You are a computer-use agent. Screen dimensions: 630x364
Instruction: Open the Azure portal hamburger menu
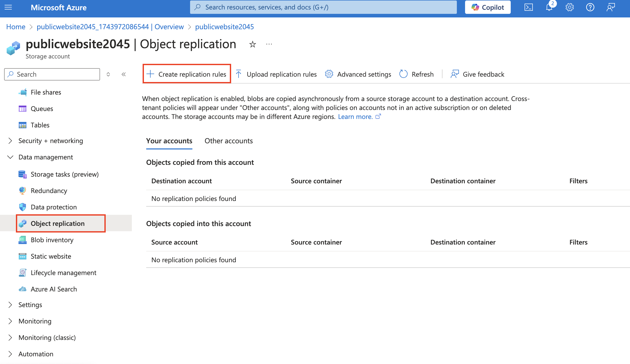(8, 7)
